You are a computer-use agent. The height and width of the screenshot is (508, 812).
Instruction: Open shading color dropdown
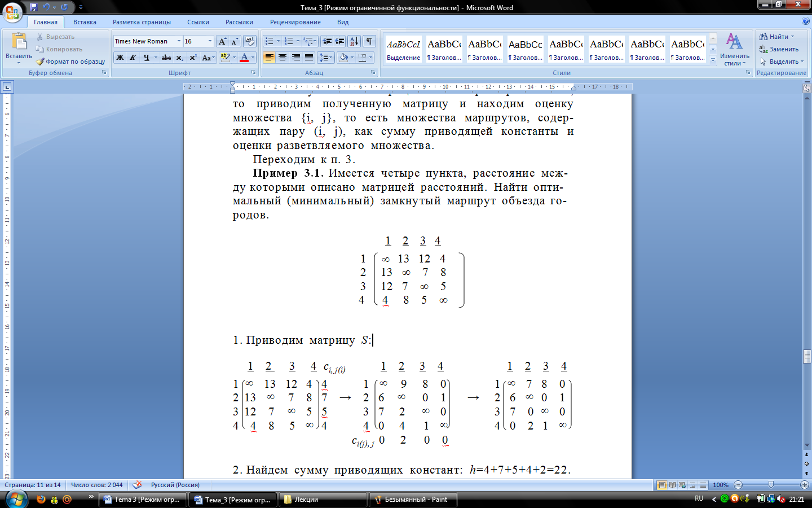pyautogui.click(x=352, y=58)
